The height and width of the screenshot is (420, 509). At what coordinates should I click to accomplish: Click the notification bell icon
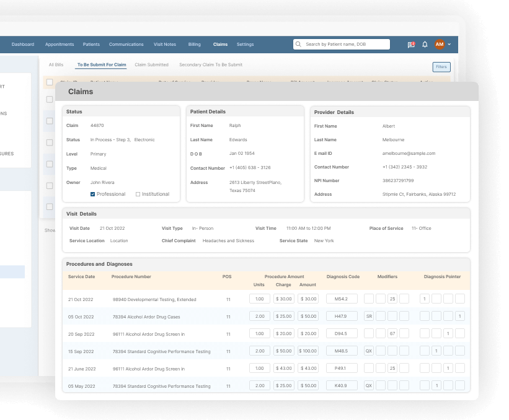[x=425, y=45]
